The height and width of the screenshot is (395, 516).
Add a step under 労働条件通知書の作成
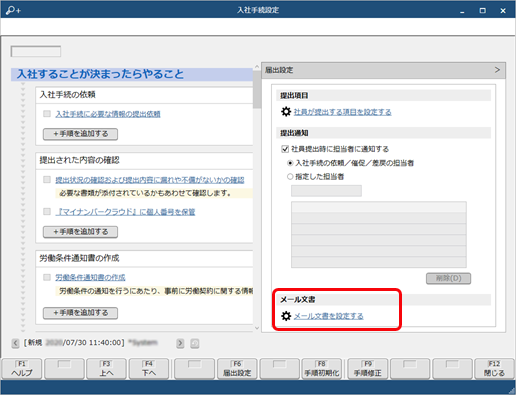80,313
